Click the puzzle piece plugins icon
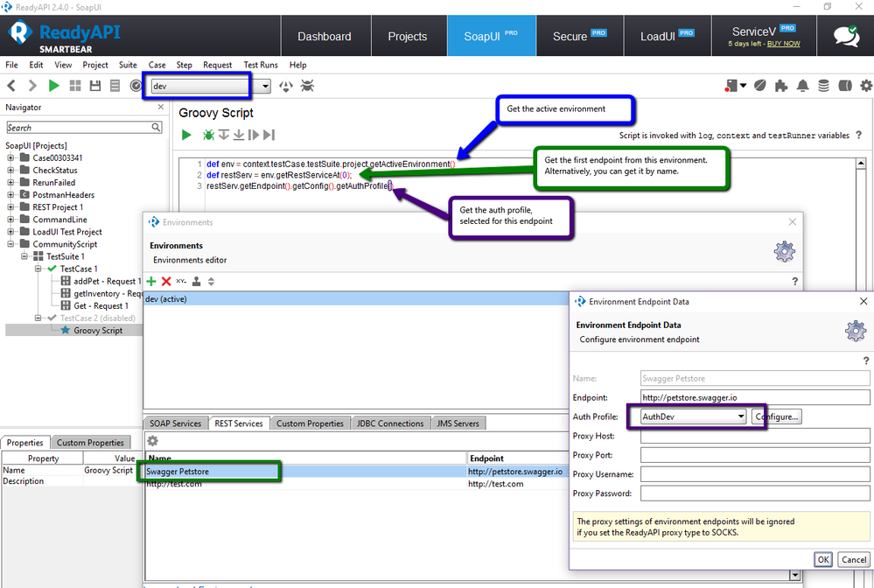 [780, 86]
